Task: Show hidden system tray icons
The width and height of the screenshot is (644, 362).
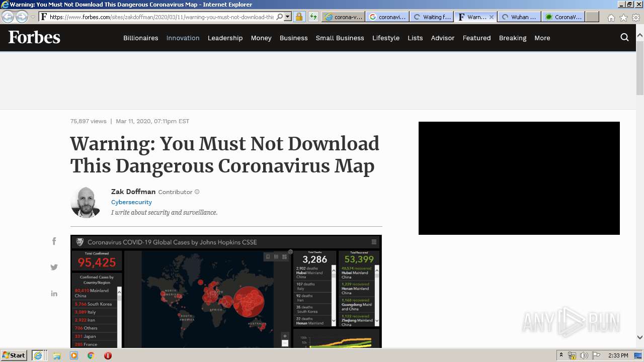Action: point(561,355)
